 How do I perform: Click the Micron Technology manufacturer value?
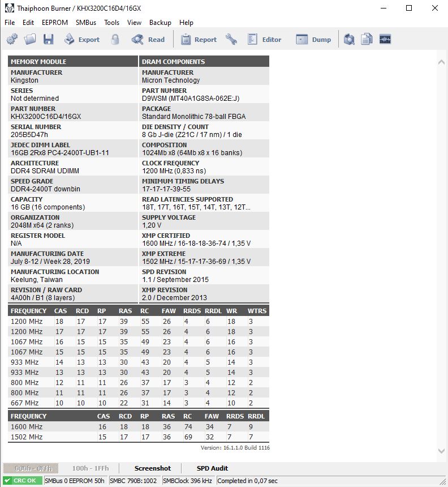[x=171, y=80]
